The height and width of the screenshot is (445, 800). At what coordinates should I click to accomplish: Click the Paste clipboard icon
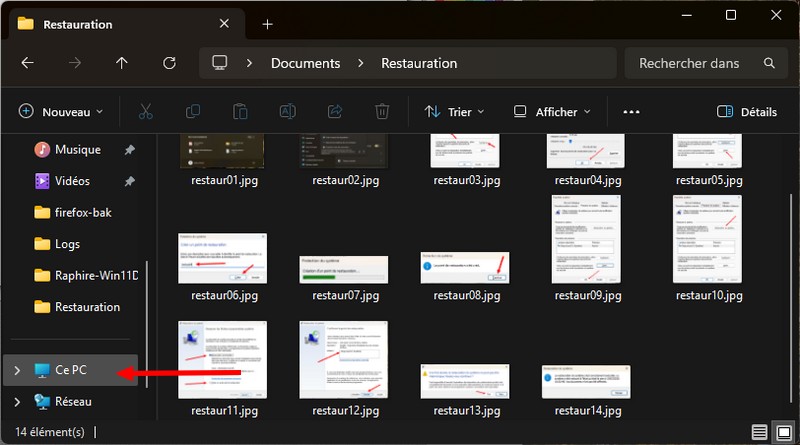[240, 112]
